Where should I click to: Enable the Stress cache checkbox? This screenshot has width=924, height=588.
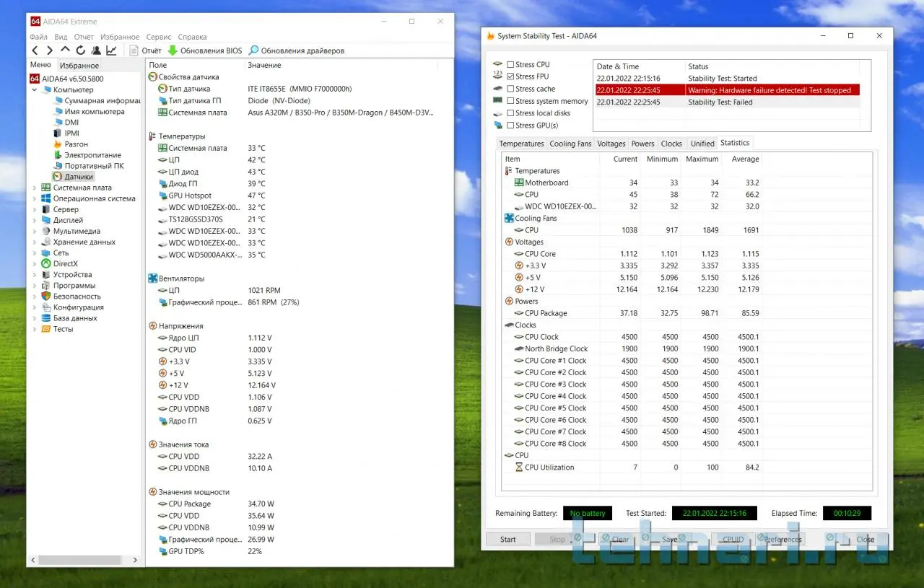[510, 89]
